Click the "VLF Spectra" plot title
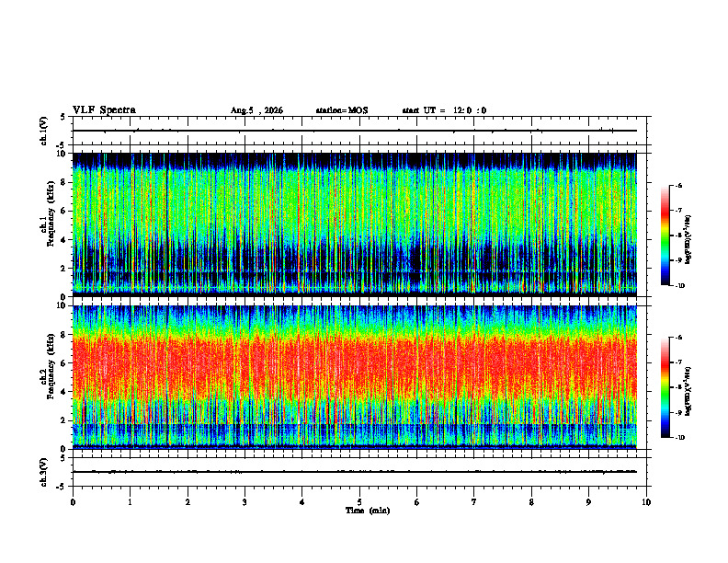The width and height of the screenshot is (728, 563). click(104, 110)
